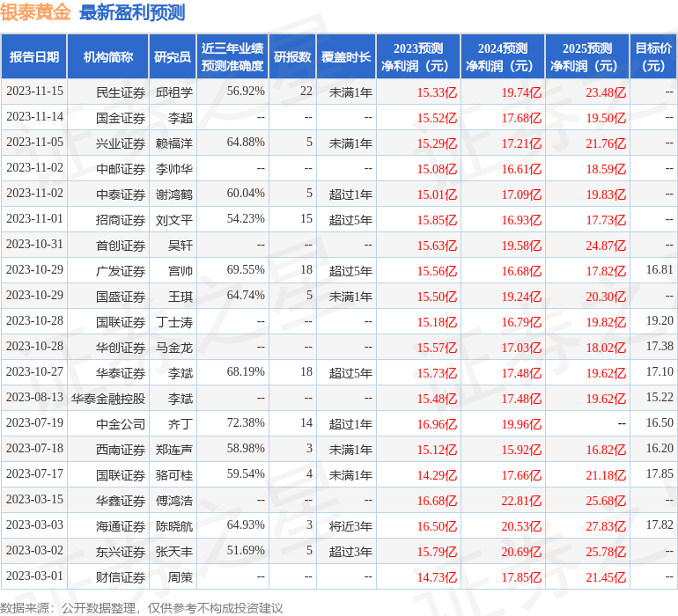Click the 覆盖时长 column header

pos(346,56)
